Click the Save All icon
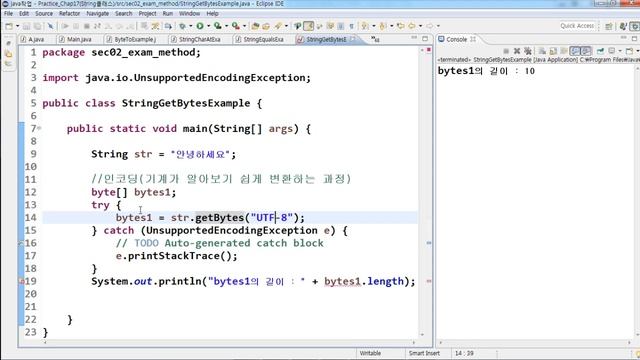Image resolution: width=640 pixels, height=360 pixels. (x=37, y=26)
